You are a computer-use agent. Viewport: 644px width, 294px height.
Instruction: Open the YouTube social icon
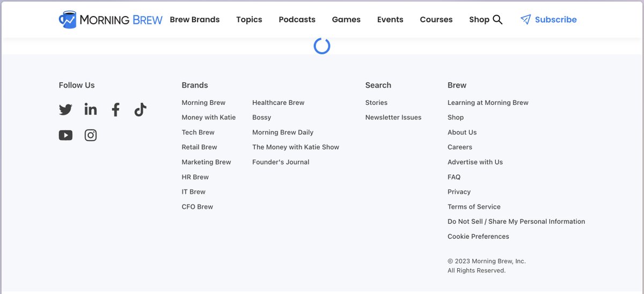(65, 135)
